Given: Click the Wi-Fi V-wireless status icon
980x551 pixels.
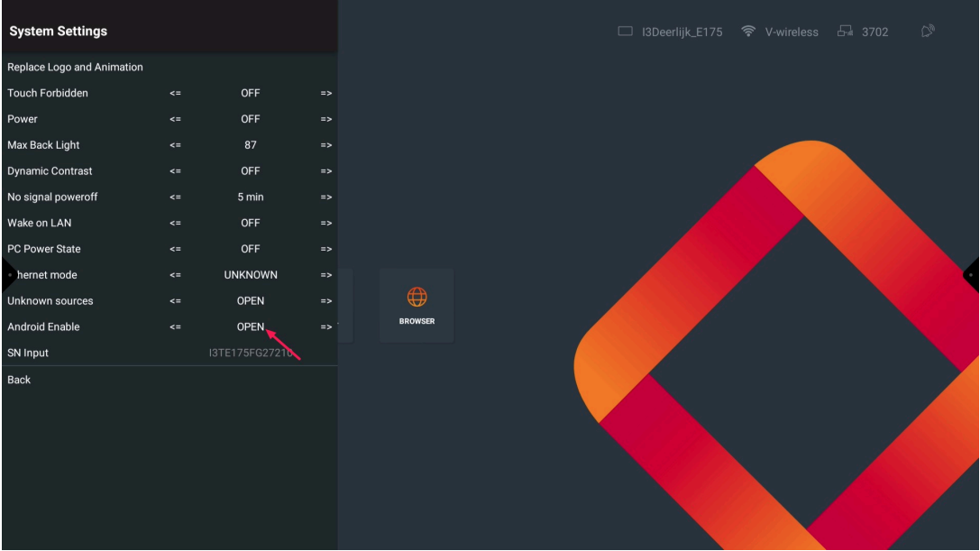Looking at the screenshot, I should [x=748, y=32].
